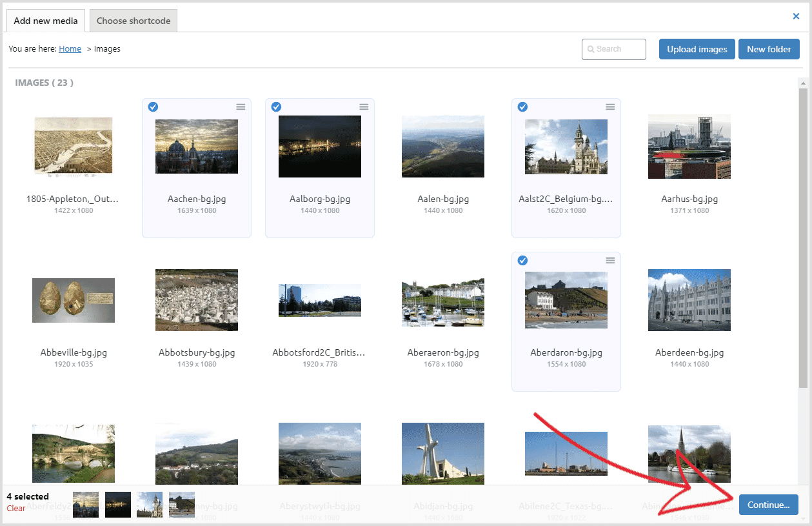Select the 1805-Appleton map thumbnail
The image size is (812, 526).
[x=74, y=147]
